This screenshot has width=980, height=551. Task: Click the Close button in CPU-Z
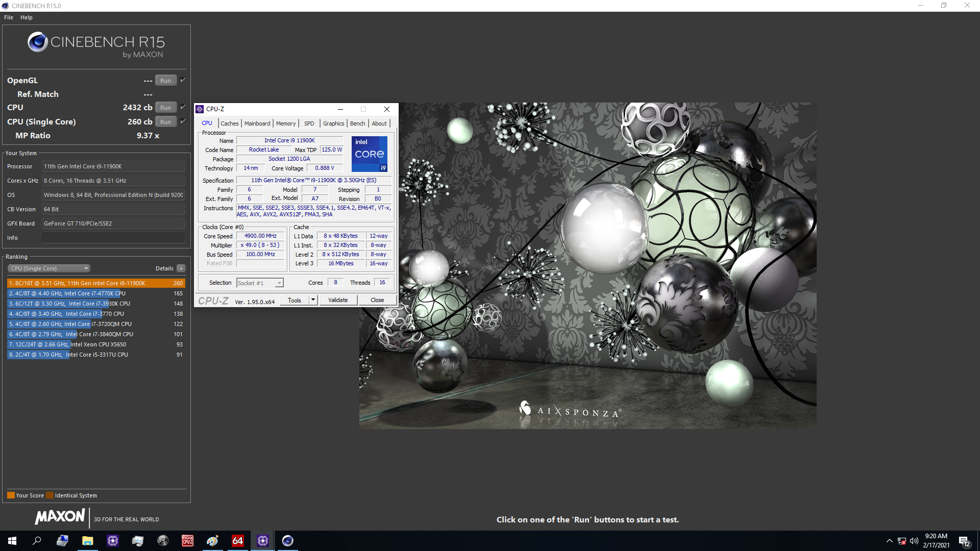[x=376, y=300]
